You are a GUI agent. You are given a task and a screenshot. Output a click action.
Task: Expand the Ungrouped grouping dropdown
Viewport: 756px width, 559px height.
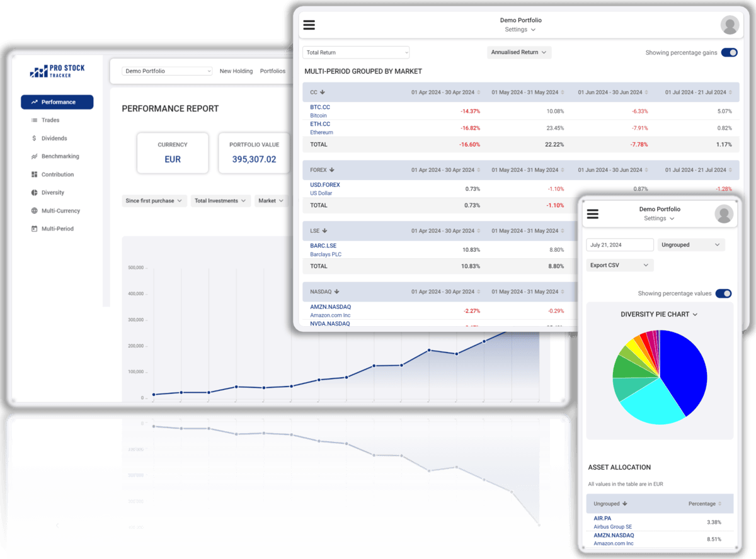point(691,244)
